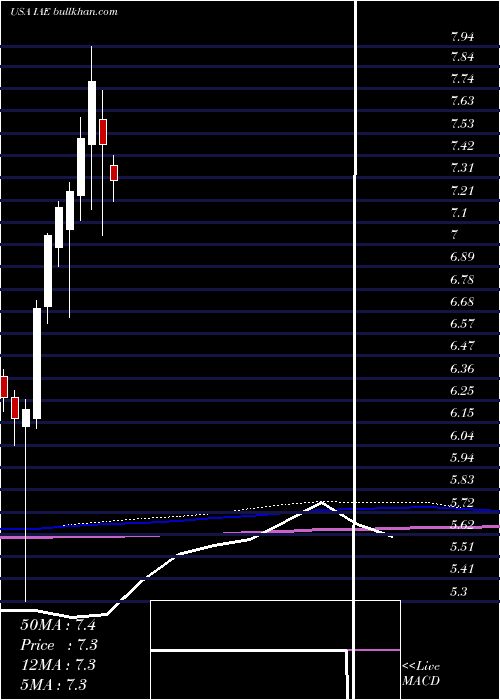Viewport: 500px width, 700px height.
Task: Click the USA IAE bullkhan.com title
Action: pyautogui.click(x=64, y=12)
